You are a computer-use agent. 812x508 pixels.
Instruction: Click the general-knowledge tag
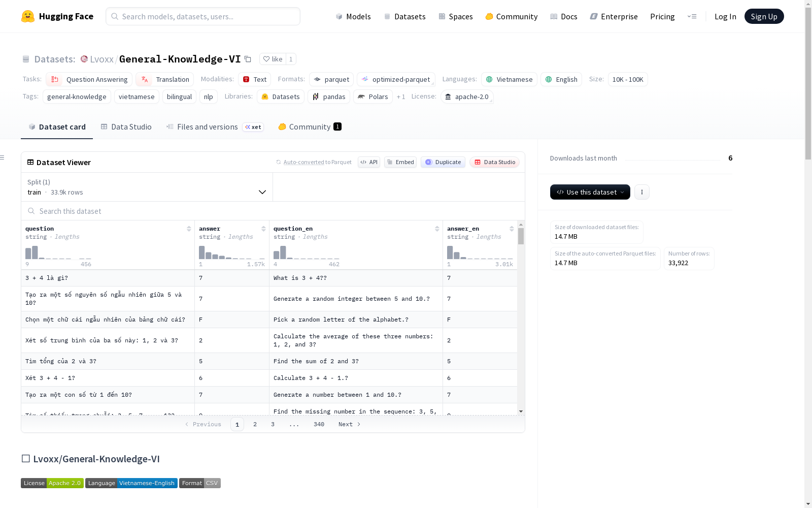coord(77,97)
